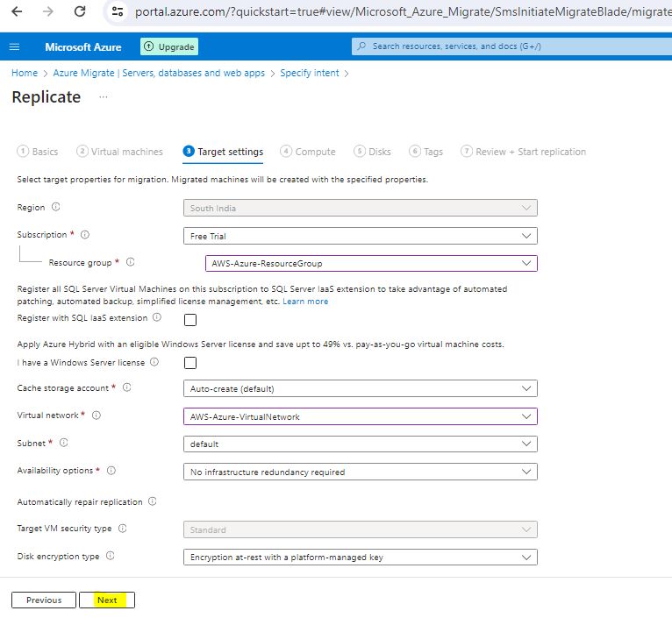Viewport: 672px width, 618px height.
Task: Expand the Subscription dropdown showing Free Trial
Action: pyautogui.click(x=360, y=236)
